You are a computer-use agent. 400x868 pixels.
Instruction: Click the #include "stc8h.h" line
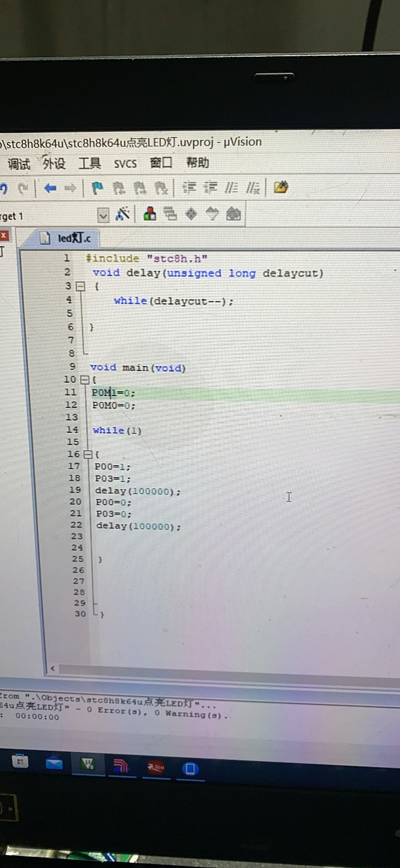pos(147,258)
